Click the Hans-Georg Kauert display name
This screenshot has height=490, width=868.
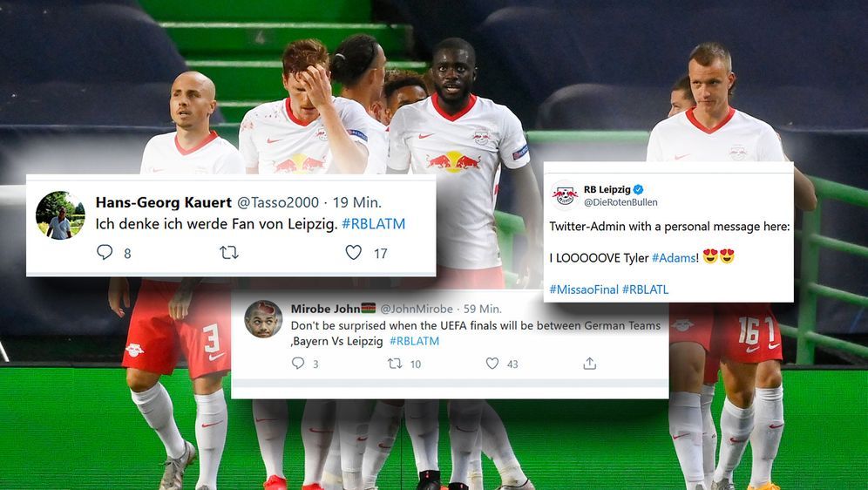click(164, 202)
